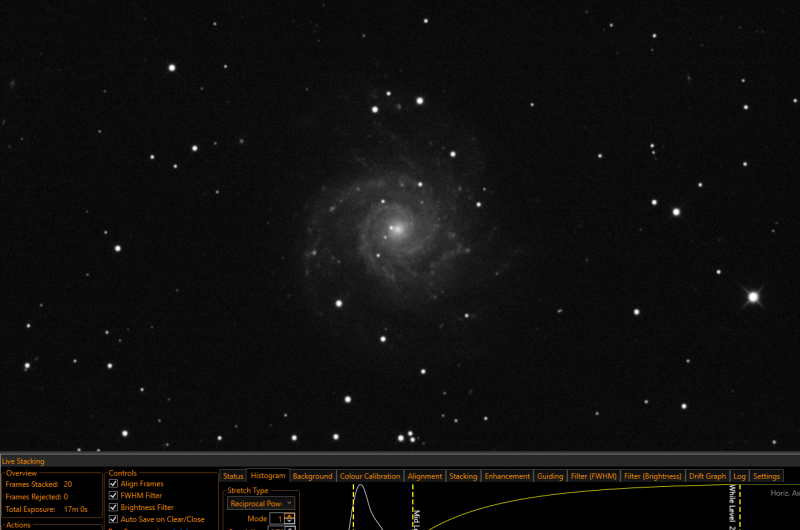
Task: Toggle the FWHM Filter checkbox
Action: [x=113, y=495]
